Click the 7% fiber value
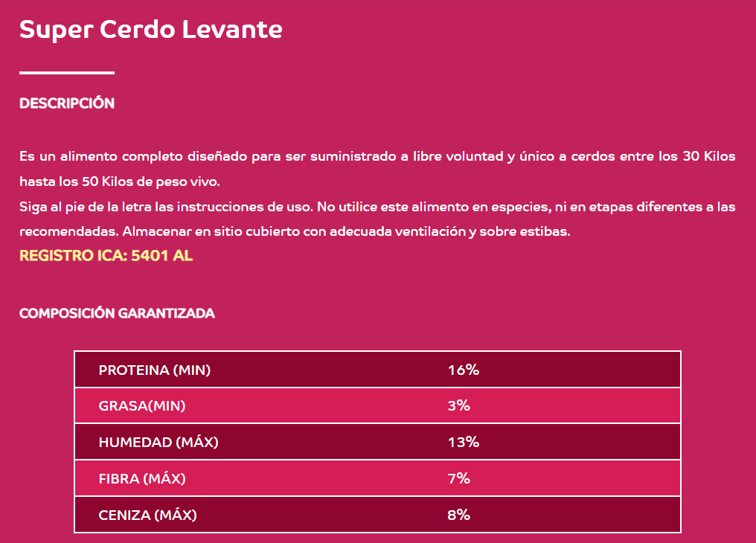 tap(458, 478)
